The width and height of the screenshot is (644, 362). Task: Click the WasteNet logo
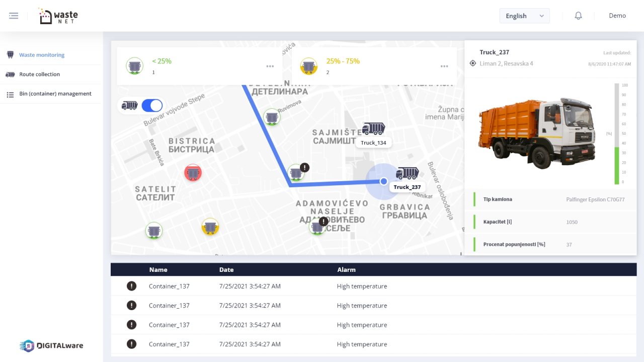pos(58,16)
